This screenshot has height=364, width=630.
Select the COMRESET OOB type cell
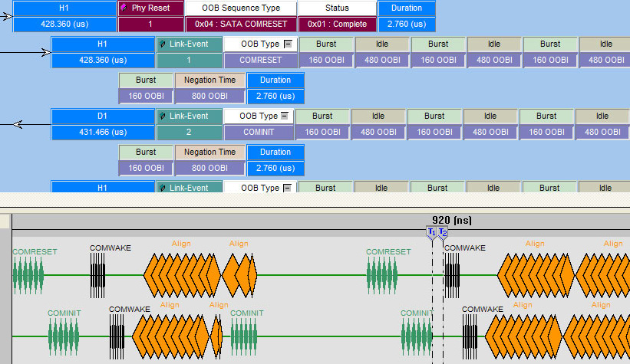pyautogui.click(x=260, y=61)
